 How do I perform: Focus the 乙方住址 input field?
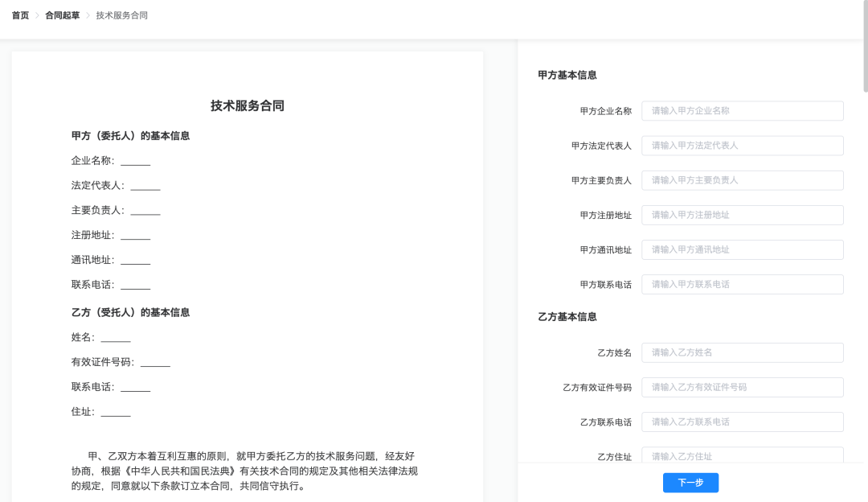(743, 455)
